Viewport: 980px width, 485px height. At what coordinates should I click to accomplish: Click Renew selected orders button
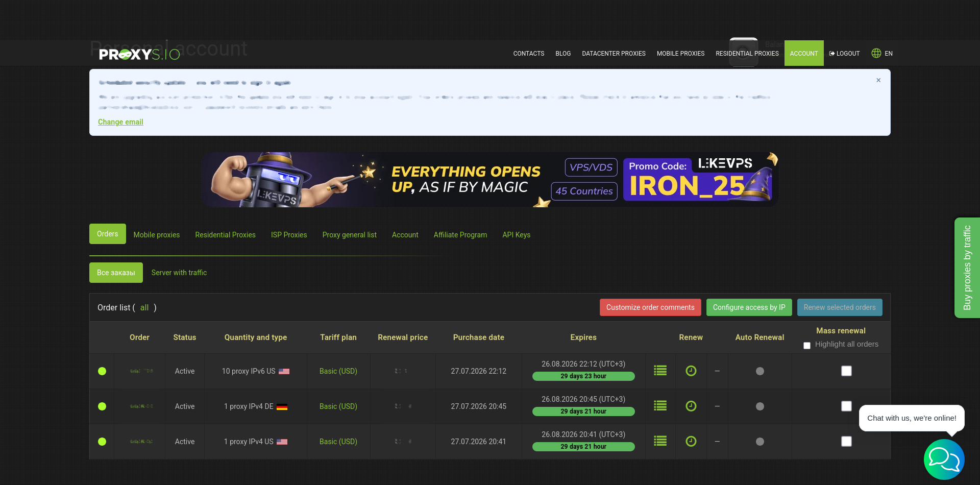[x=840, y=307]
